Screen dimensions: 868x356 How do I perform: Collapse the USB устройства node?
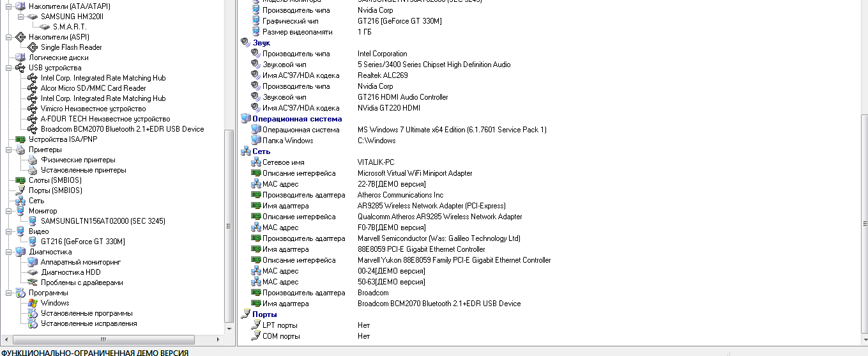tap(8, 68)
